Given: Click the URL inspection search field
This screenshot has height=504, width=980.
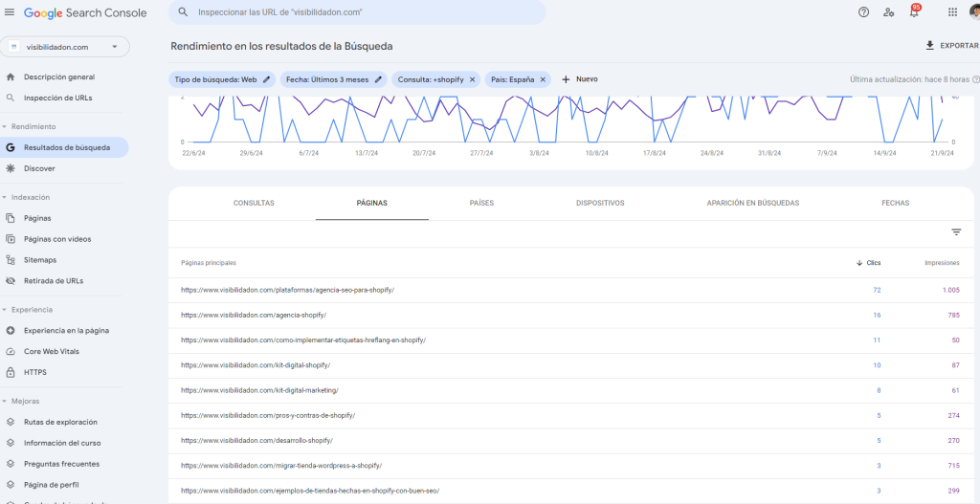Looking at the screenshot, I should (x=364, y=12).
